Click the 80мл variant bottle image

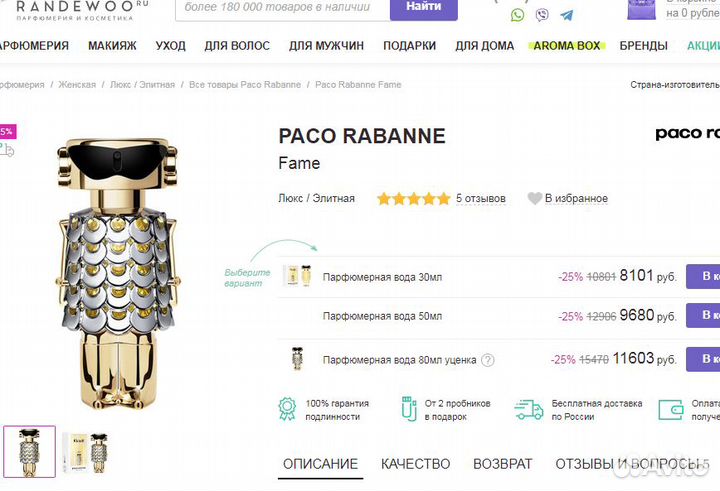tap(298, 359)
